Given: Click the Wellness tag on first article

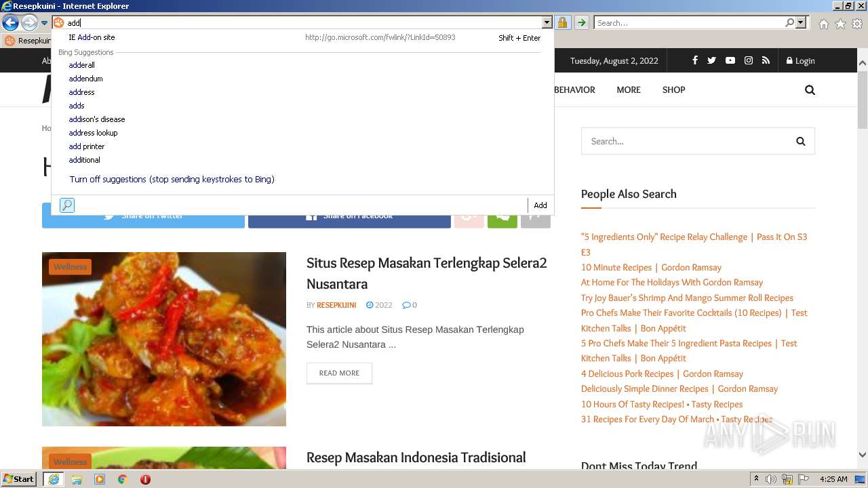Looking at the screenshot, I should [x=70, y=267].
